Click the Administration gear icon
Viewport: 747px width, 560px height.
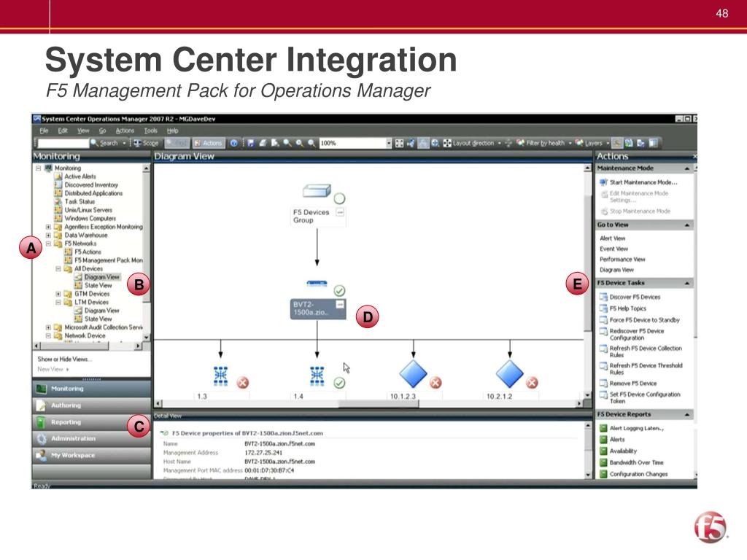coord(42,438)
